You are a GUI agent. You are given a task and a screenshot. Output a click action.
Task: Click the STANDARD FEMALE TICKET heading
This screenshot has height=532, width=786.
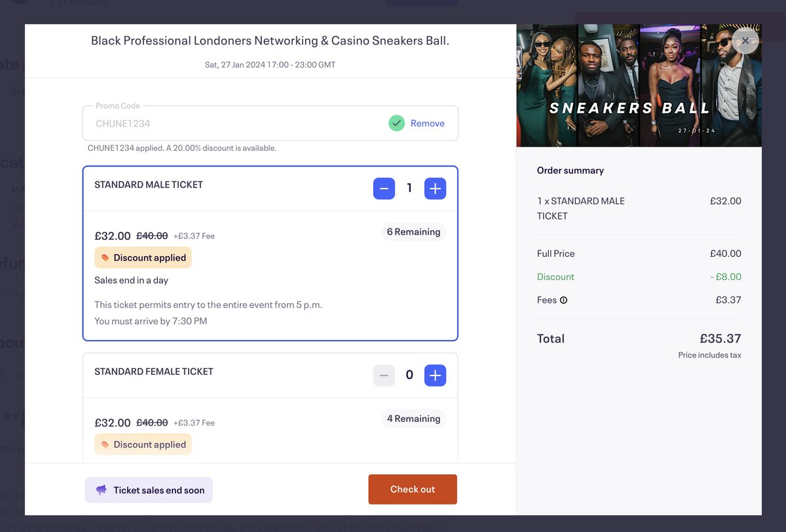(x=154, y=371)
